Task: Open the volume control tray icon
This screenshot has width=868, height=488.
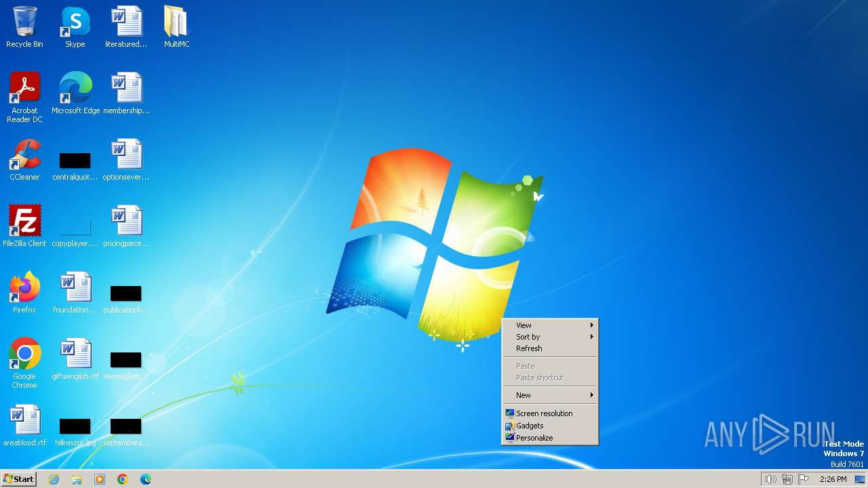Action: (x=770, y=479)
